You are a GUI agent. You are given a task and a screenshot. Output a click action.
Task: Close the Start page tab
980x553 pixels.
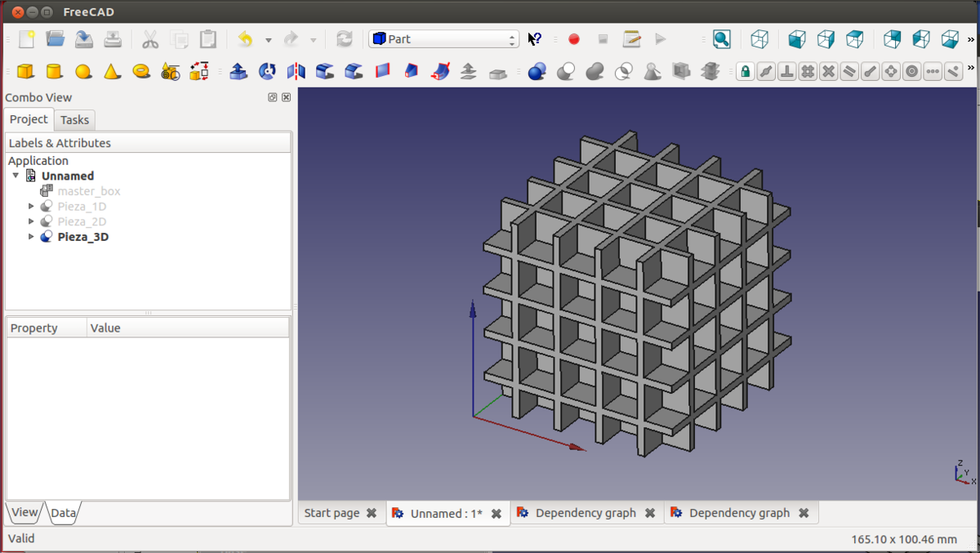[372, 513]
